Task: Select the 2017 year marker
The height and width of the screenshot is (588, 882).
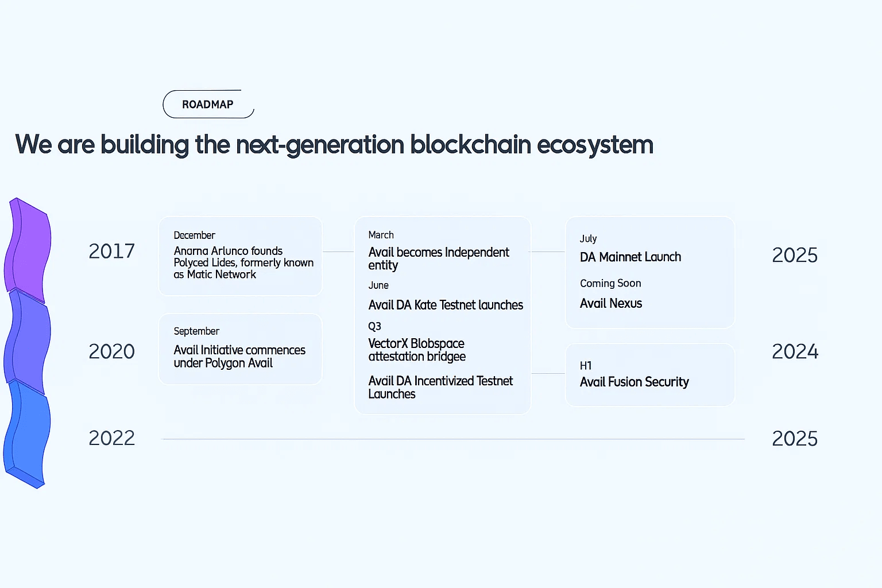Action: pos(111,251)
